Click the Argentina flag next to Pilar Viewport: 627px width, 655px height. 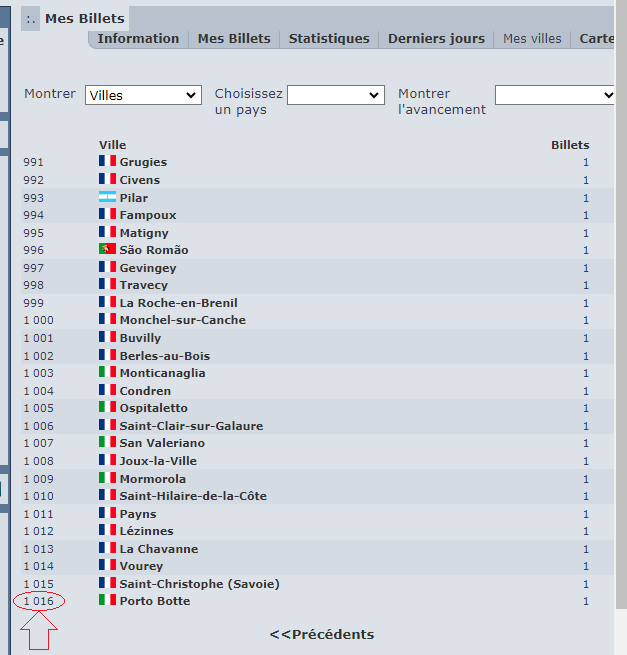[x=107, y=197]
